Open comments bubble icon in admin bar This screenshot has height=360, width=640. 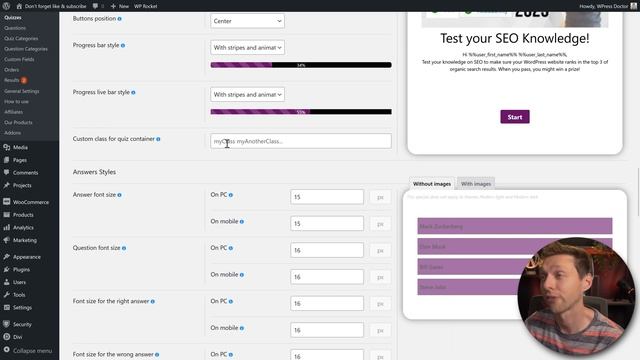point(95,6)
